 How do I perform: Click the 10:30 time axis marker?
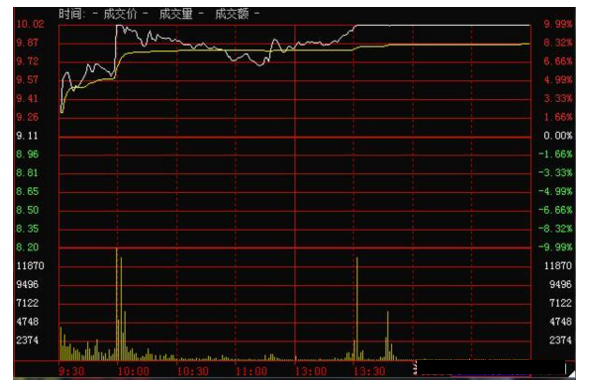coord(193,371)
